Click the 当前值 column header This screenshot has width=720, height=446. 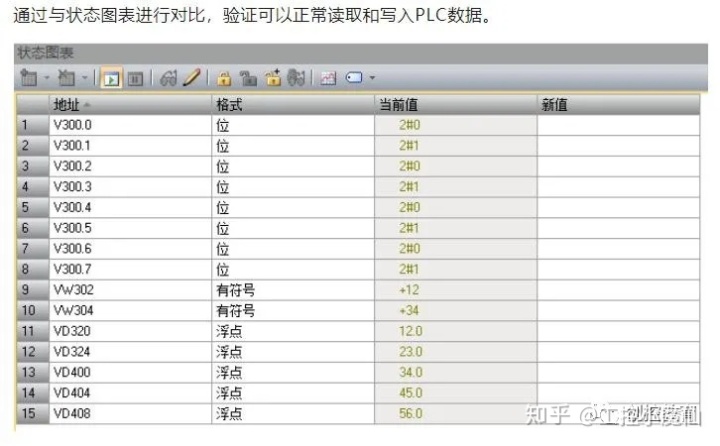click(x=456, y=105)
